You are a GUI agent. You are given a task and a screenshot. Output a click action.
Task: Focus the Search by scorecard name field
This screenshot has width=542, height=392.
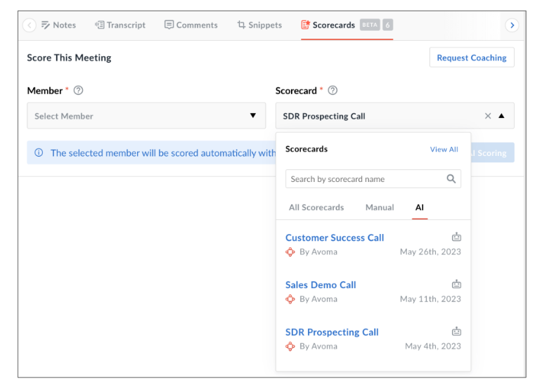[373, 179]
